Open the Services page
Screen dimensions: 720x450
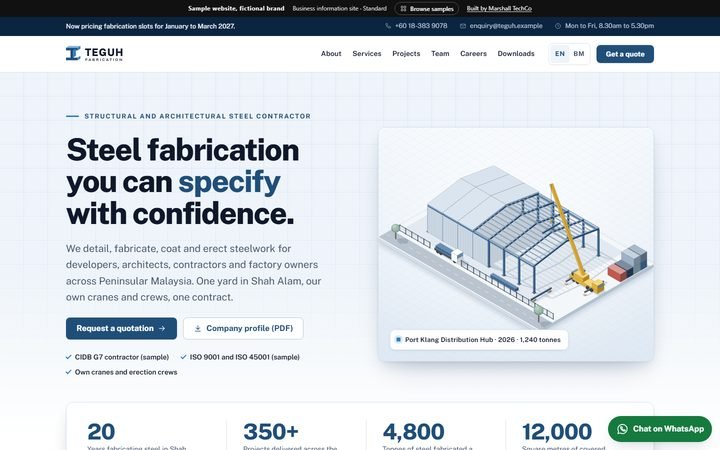click(x=367, y=54)
